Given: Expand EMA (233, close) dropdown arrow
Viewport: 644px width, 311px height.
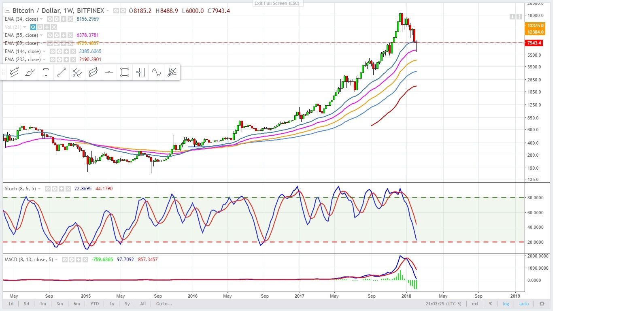Looking at the screenshot, I should point(44,60).
